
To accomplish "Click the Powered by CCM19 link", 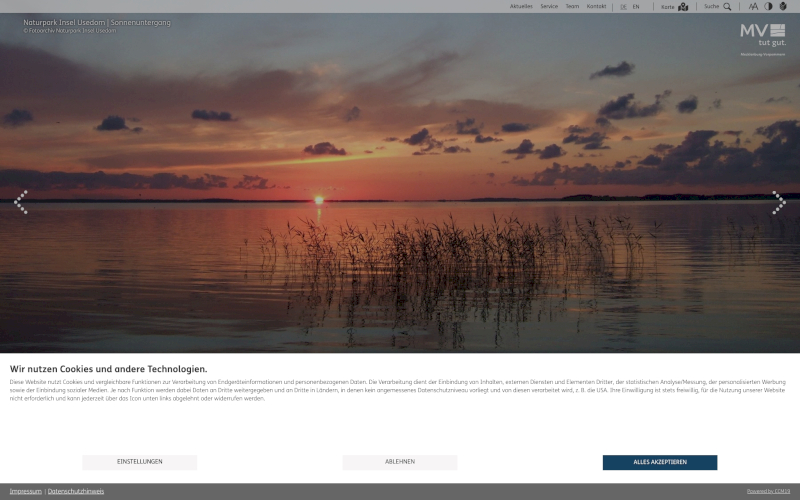I will click(768, 491).
